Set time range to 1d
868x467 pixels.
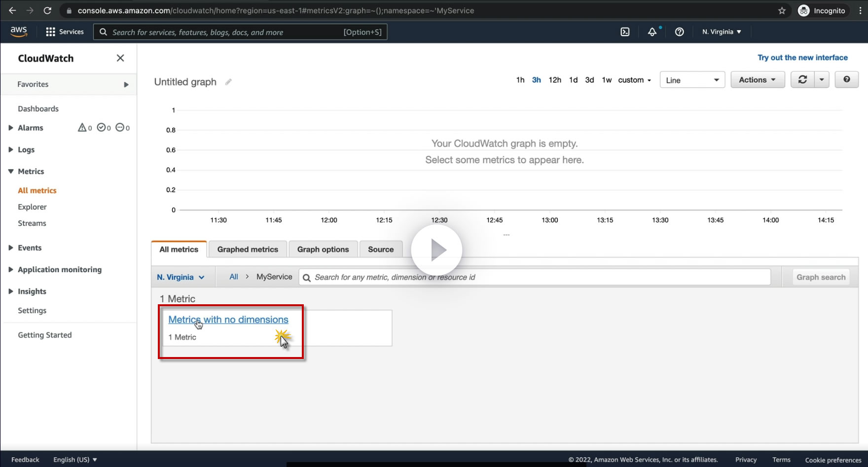click(x=573, y=80)
